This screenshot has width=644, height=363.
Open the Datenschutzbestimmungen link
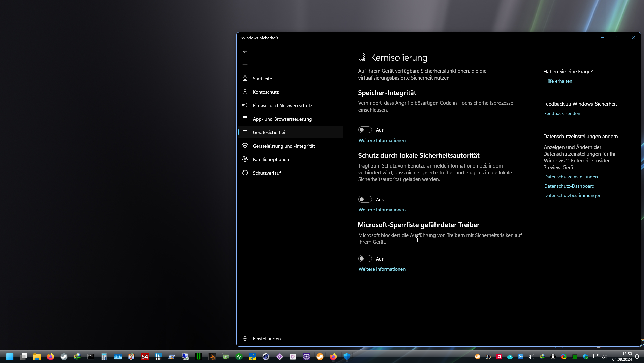tap(573, 195)
